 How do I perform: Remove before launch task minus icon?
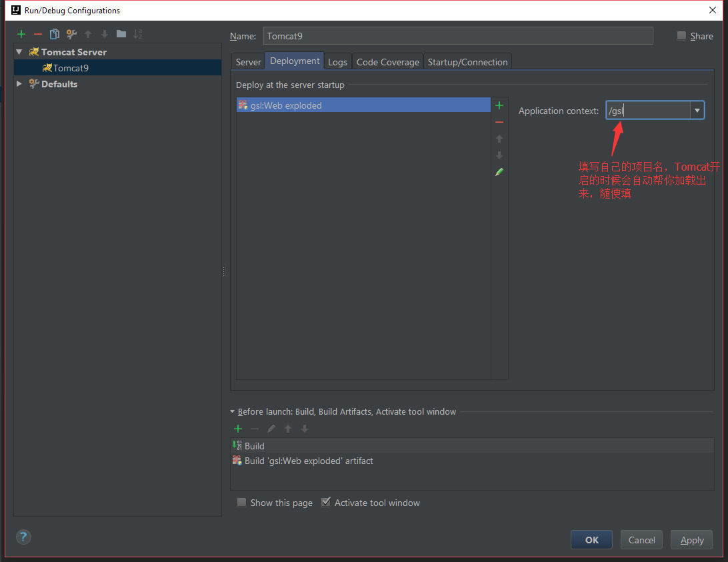point(255,429)
